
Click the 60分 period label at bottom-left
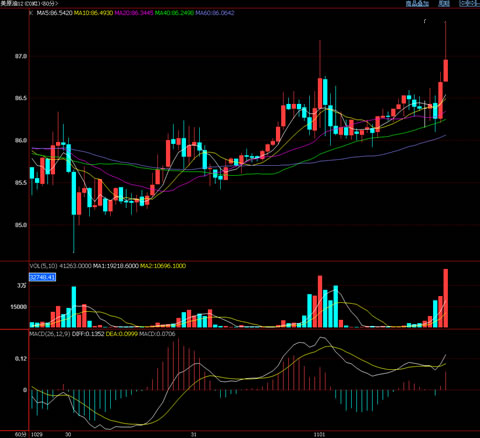[x=21, y=434]
